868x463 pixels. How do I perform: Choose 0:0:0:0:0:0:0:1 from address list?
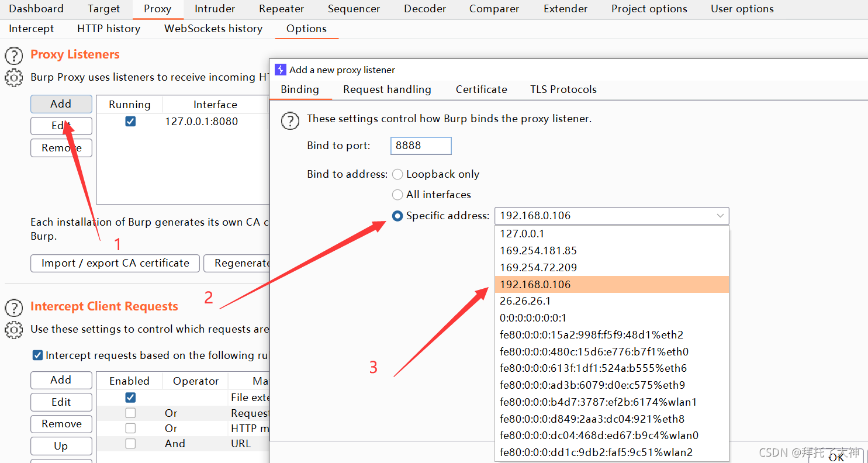612,318
